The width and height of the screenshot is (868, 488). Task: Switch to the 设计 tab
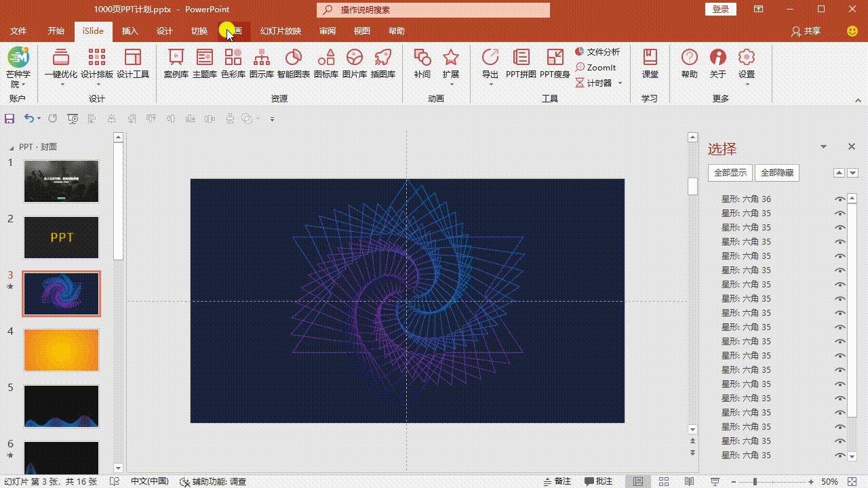tap(164, 31)
